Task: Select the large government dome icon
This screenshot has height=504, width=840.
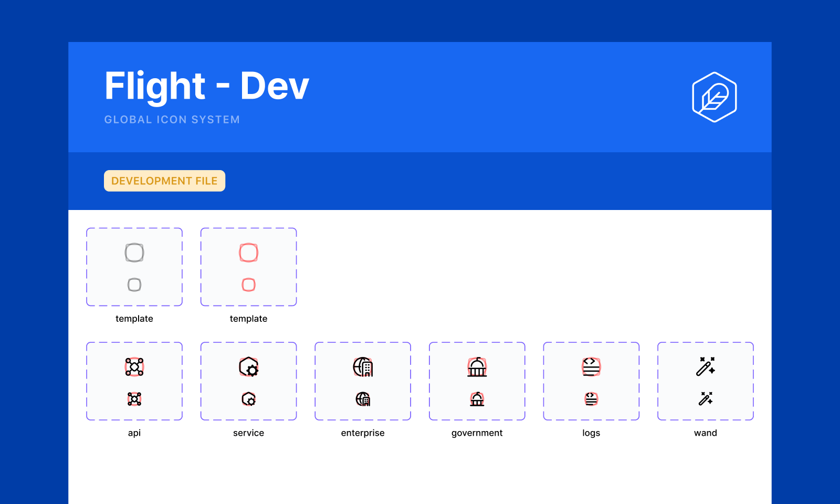Action: 477,367
